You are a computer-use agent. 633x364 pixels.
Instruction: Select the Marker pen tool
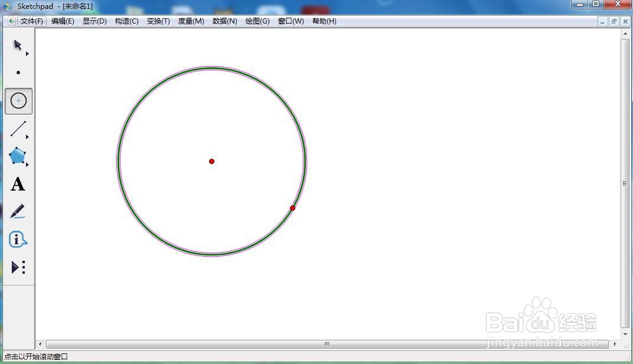pyautogui.click(x=17, y=211)
